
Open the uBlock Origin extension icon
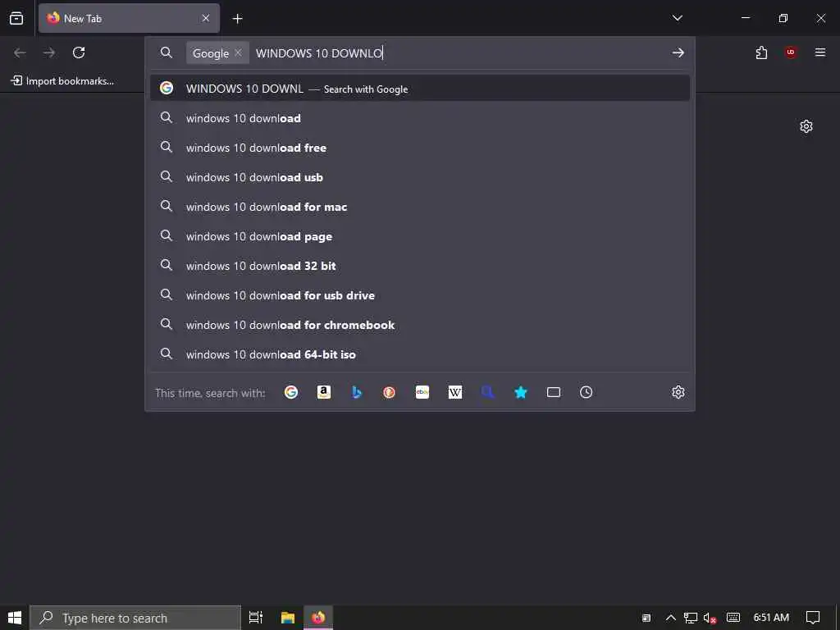(791, 52)
